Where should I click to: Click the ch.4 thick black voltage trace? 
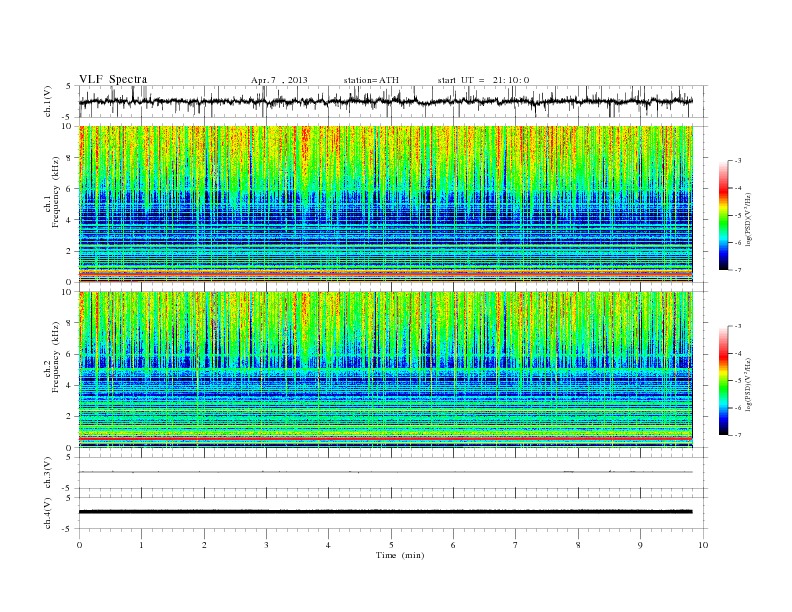click(x=386, y=512)
